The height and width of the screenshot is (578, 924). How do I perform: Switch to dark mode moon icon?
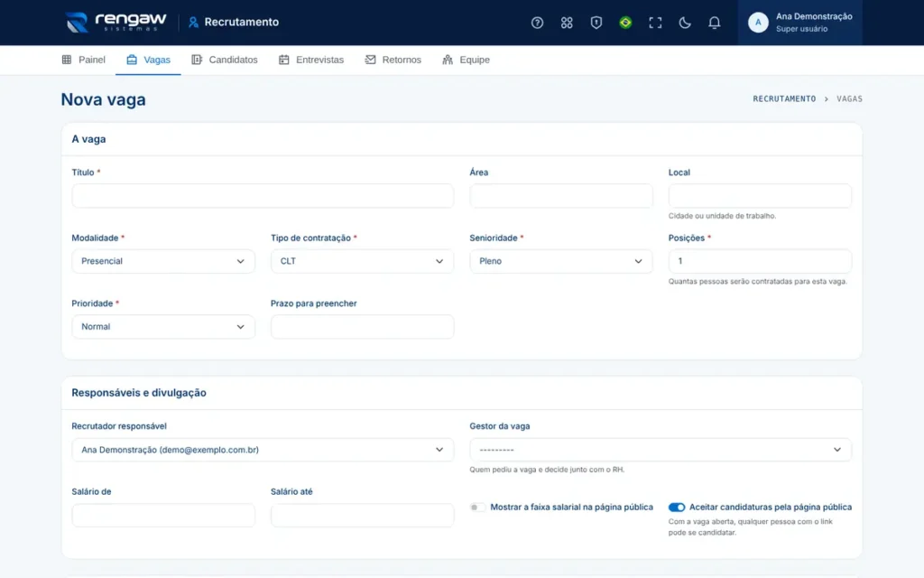pos(684,23)
